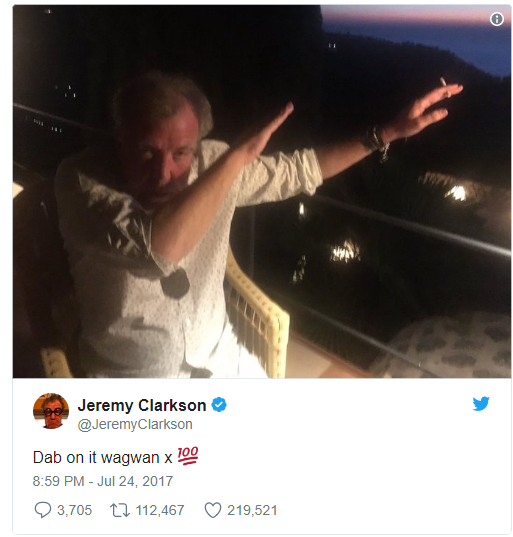Open the 8:59 PM time link

coord(58,481)
